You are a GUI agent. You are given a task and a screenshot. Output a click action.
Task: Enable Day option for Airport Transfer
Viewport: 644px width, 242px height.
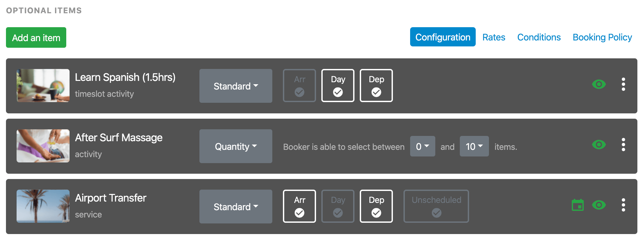[x=338, y=206]
